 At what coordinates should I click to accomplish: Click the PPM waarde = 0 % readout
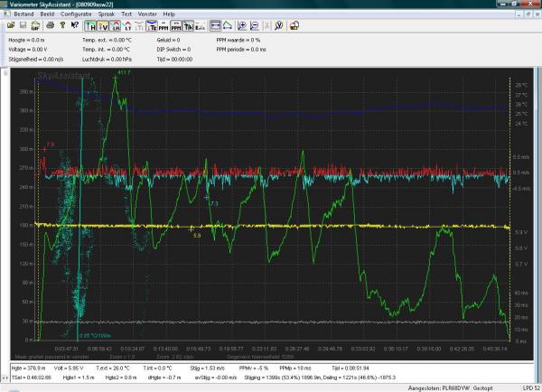pyautogui.click(x=238, y=40)
